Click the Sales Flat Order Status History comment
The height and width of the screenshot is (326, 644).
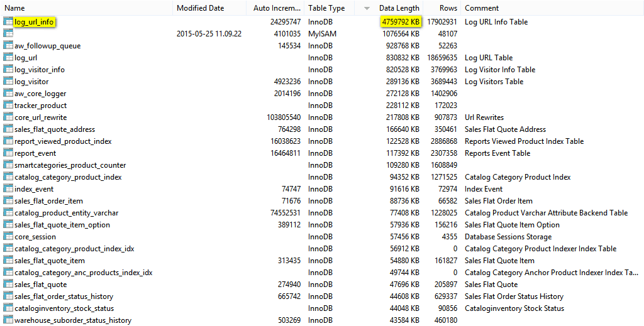[514, 296]
